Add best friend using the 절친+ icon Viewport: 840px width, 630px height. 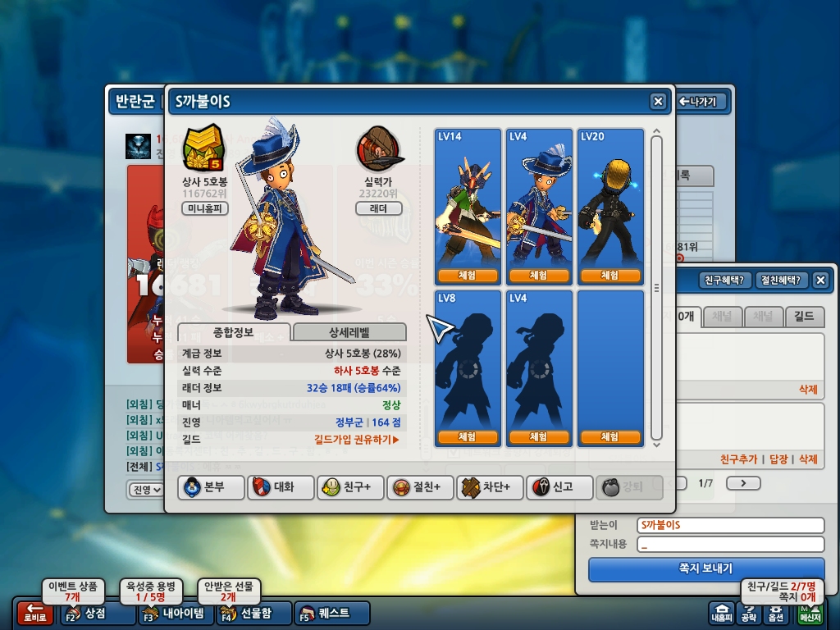click(420, 487)
